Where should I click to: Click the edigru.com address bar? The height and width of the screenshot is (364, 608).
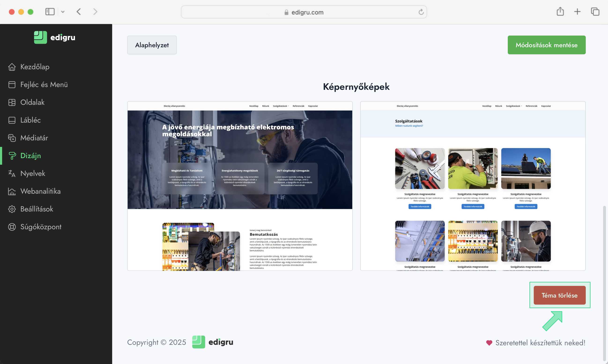point(304,12)
